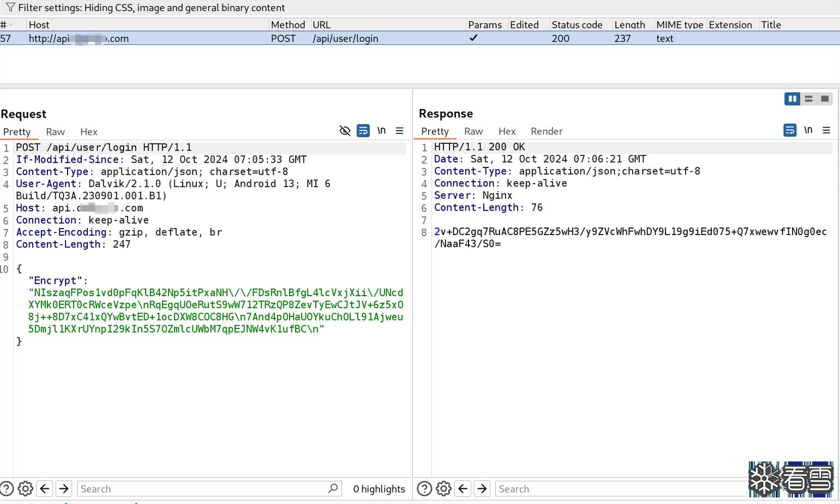
Task: Switch to combined single-pane layout view
Action: (x=825, y=99)
